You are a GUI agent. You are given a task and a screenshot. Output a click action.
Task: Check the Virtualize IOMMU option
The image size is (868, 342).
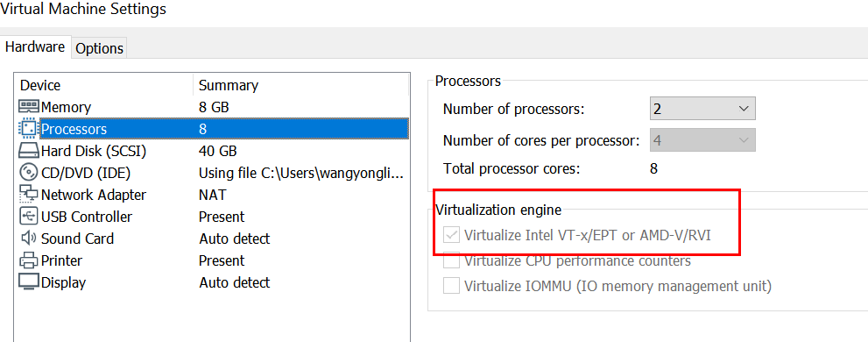452,286
